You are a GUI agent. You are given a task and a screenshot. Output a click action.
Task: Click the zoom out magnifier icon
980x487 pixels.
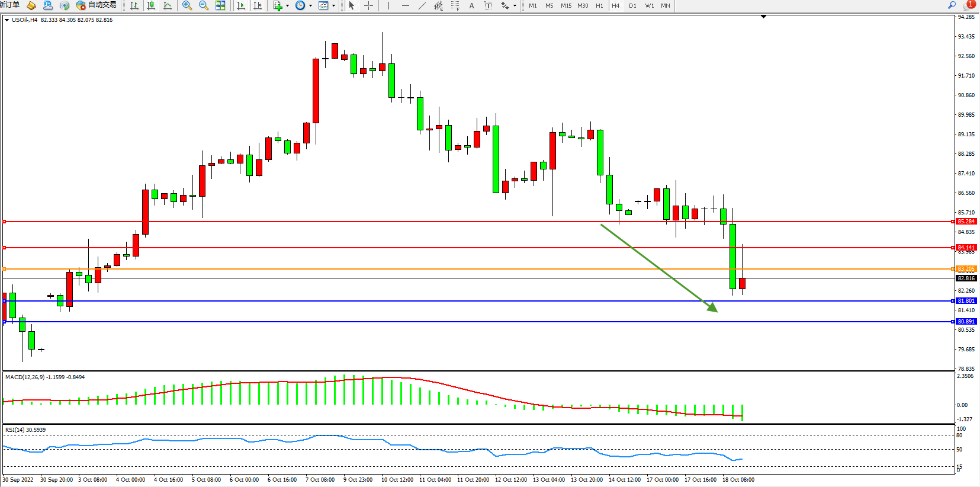click(x=204, y=5)
